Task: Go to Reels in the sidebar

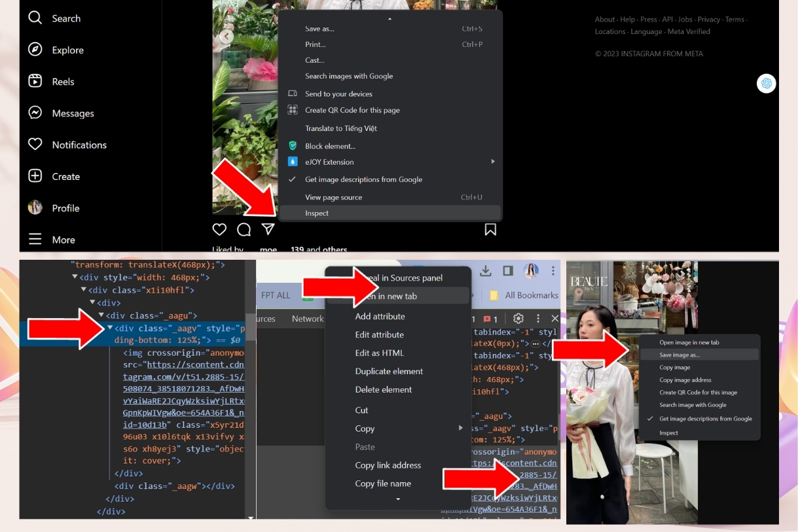Action: click(51, 81)
